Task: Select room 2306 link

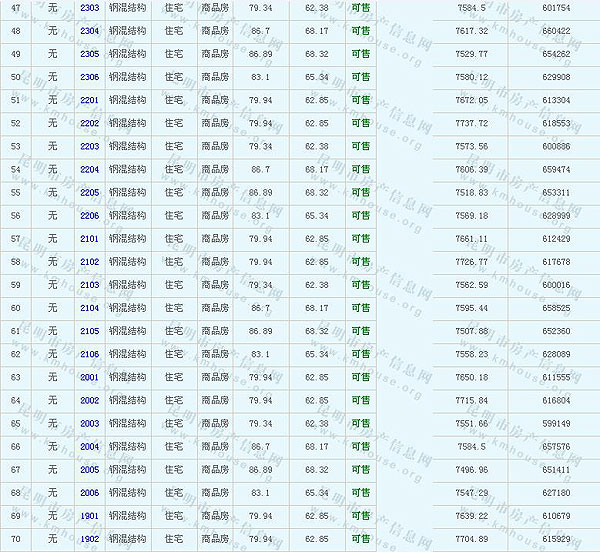Action: click(89, 77)
